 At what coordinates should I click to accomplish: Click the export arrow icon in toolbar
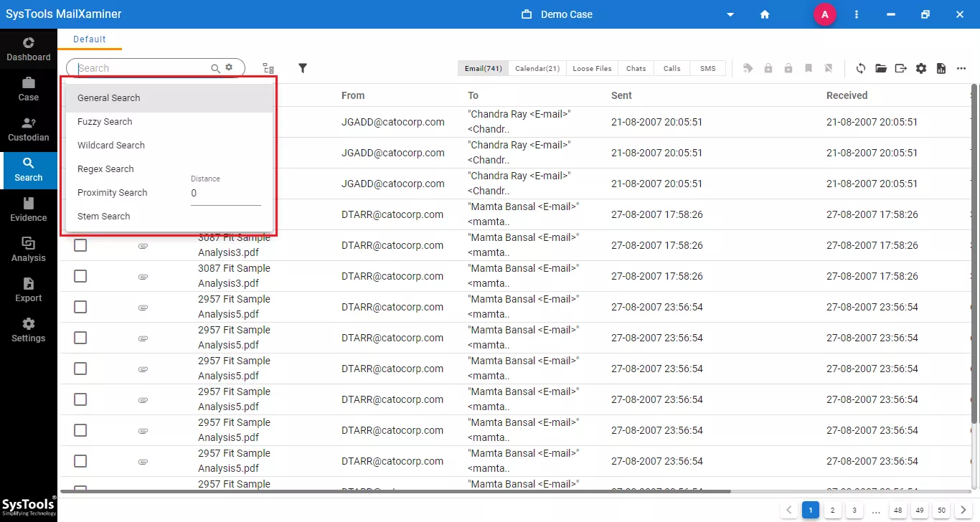tap(901, 68)
